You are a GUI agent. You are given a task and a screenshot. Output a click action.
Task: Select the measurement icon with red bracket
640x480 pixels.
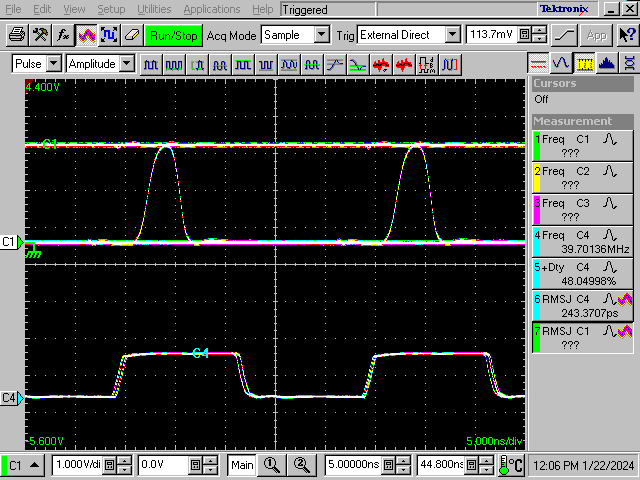[x=449, y=65]
